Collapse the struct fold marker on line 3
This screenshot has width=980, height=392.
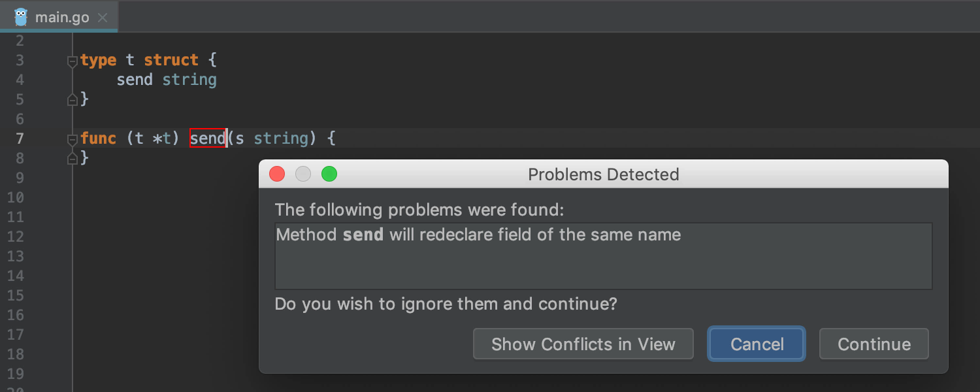[73, 61]
